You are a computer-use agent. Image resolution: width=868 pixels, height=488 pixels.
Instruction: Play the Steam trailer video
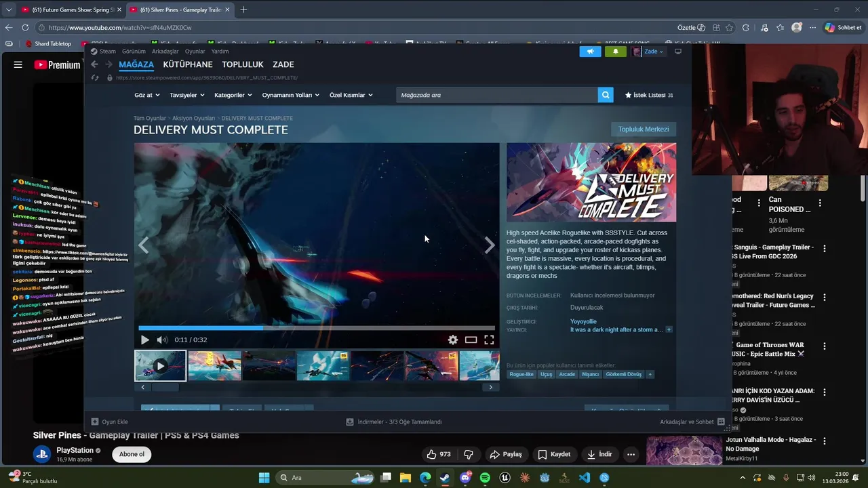click(x=144, y=340)
